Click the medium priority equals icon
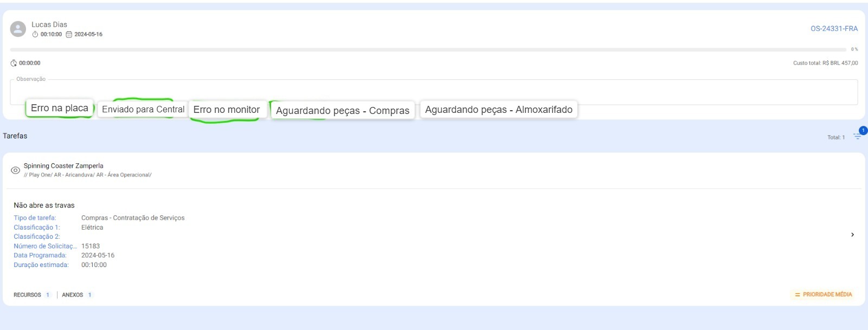 [797, 295]
